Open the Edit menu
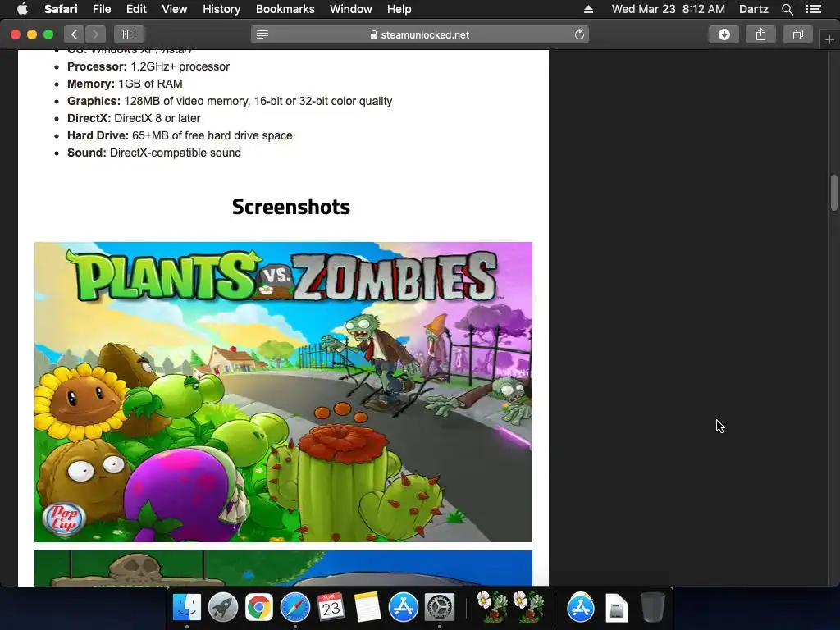 (x=136, y=9)
